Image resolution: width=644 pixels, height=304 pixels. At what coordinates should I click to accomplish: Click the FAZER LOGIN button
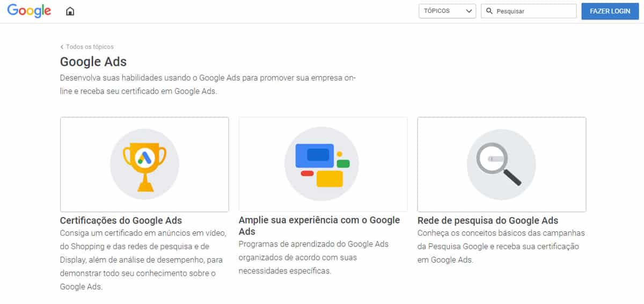pos(610,11)
